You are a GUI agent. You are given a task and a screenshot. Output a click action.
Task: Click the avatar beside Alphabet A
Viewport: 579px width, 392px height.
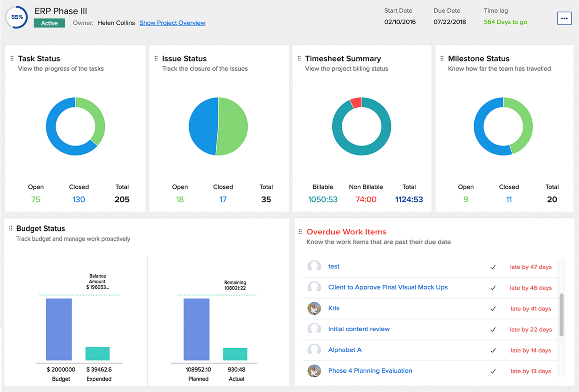click(x=314, y=350)
